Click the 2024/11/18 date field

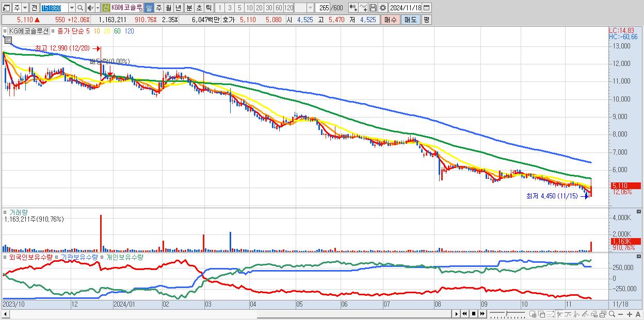405,8
